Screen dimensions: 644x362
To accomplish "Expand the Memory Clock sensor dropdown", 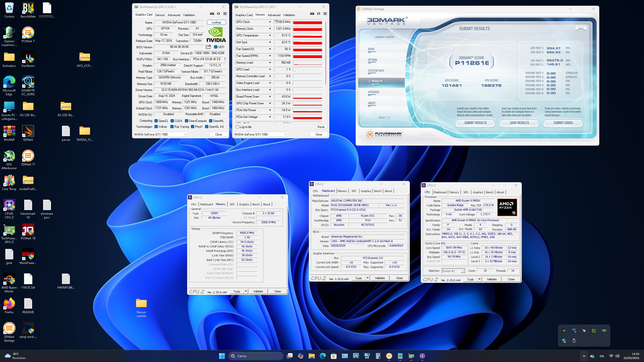I will [x=270, y=29].
